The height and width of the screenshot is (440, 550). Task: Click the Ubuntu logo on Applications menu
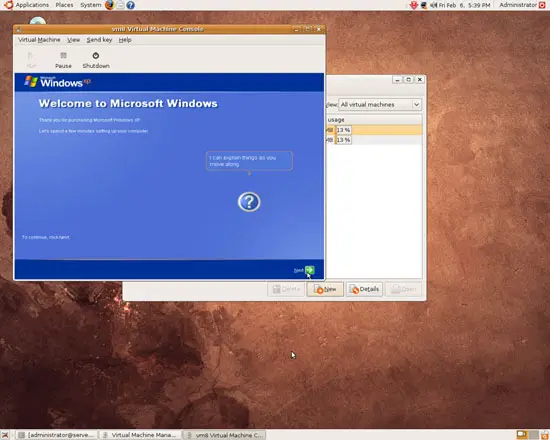[x=8, y=5]
